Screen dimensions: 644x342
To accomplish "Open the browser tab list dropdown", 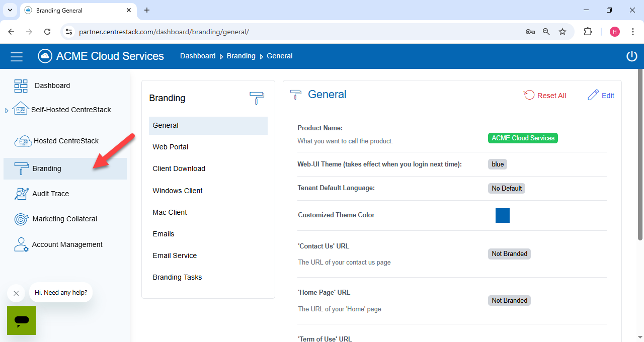I will pos(10,10).
